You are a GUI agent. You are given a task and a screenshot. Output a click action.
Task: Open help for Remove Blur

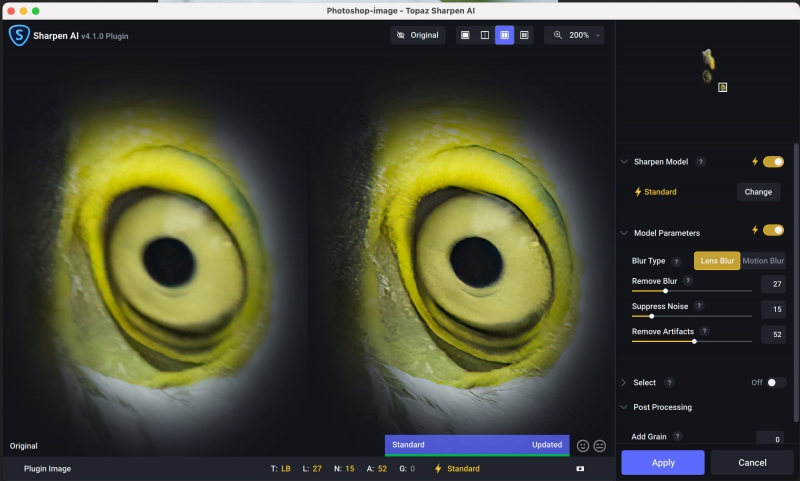pyautogui.click(x=688, y=281)
